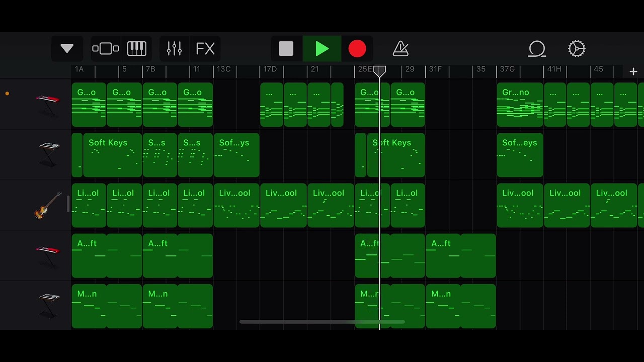The height and width of the screenshot is (362, 644).
Task: Click the horizontal scrollbar at the bottom
Action: pyautogui.click(x=322, y=322)
